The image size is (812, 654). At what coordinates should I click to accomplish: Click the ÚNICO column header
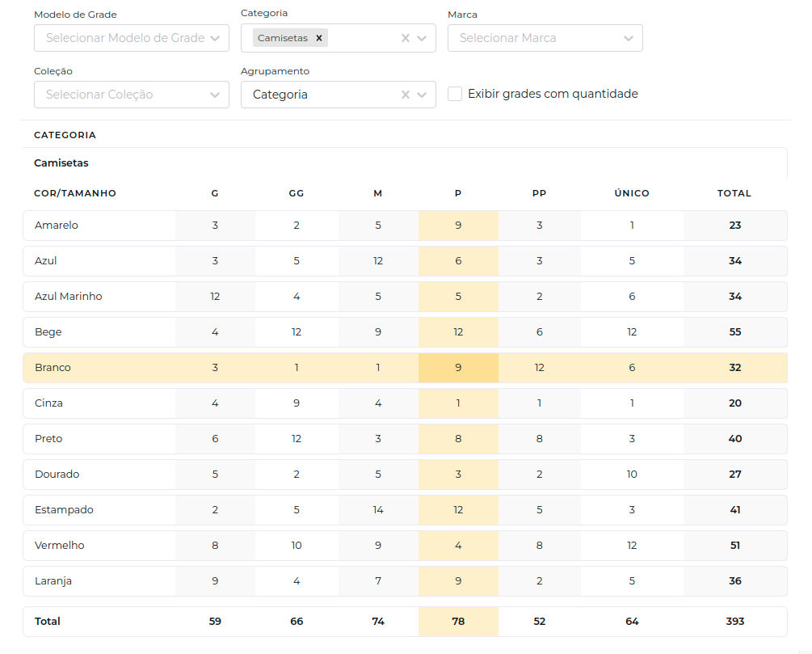(631, 193)
